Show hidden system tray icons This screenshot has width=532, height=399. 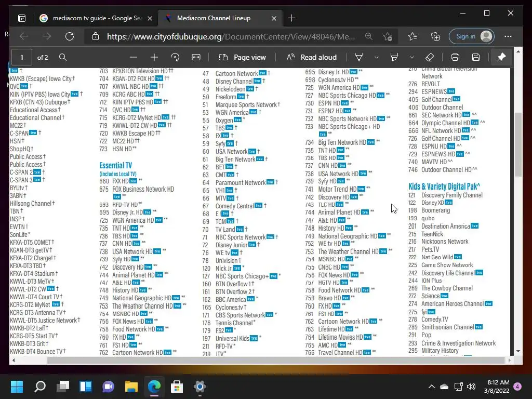(432, 387)
